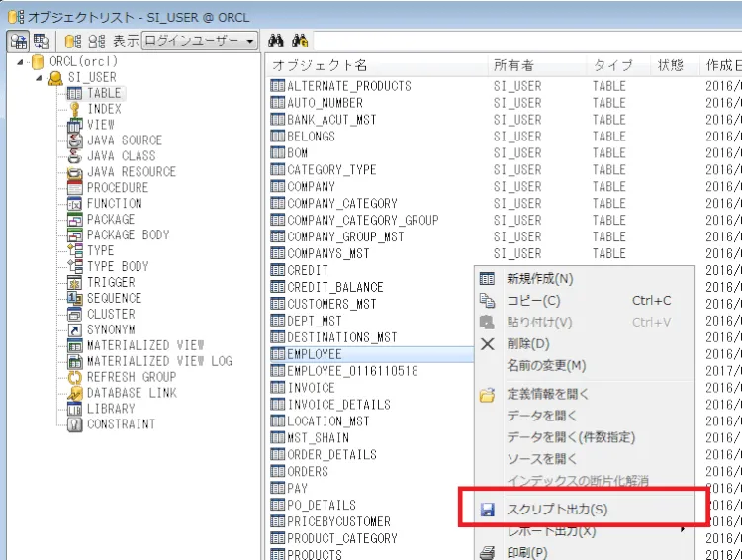Click the black binoculars search icon
Viewport: 742px width, 560px height.
pos(276,41)
